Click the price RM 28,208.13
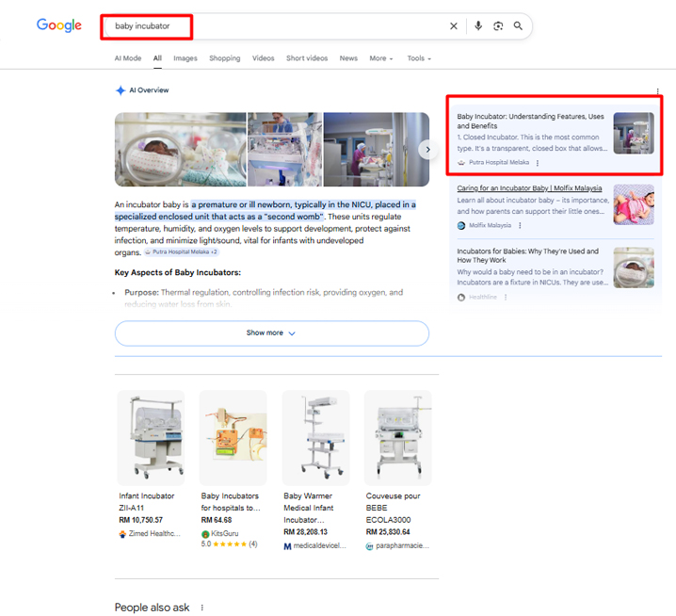Screen dimensions: 676x616 (306, 533)
